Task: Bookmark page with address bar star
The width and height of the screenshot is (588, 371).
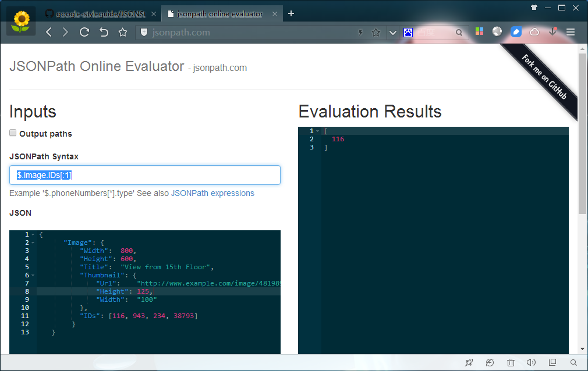Action: coord(376,33)
